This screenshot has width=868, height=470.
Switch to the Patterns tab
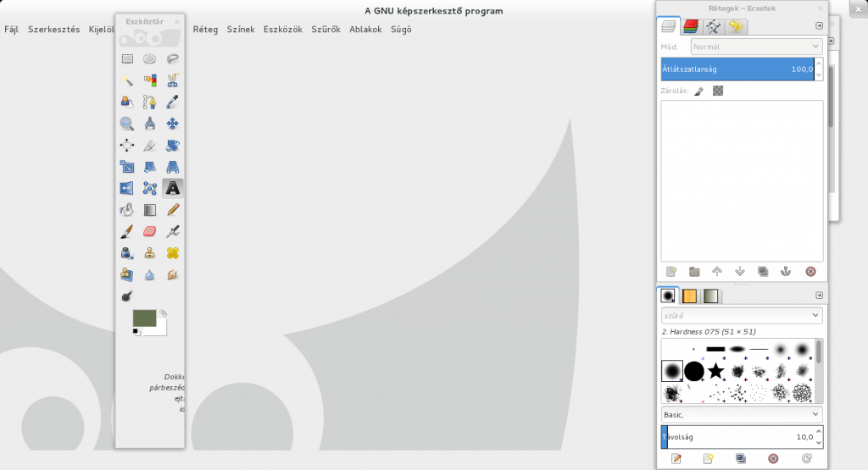point(689,296)
